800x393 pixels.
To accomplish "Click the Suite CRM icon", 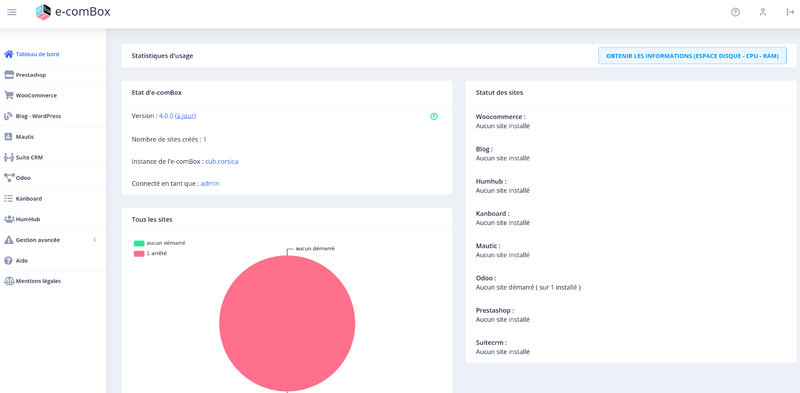I will 9,158.
